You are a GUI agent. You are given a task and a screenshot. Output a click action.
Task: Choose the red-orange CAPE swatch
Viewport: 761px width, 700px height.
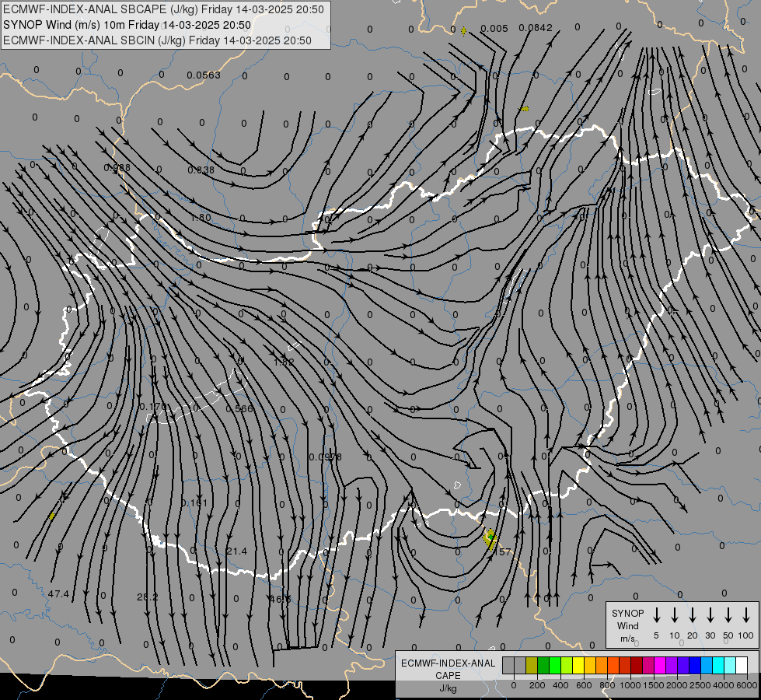click(613, 666)
